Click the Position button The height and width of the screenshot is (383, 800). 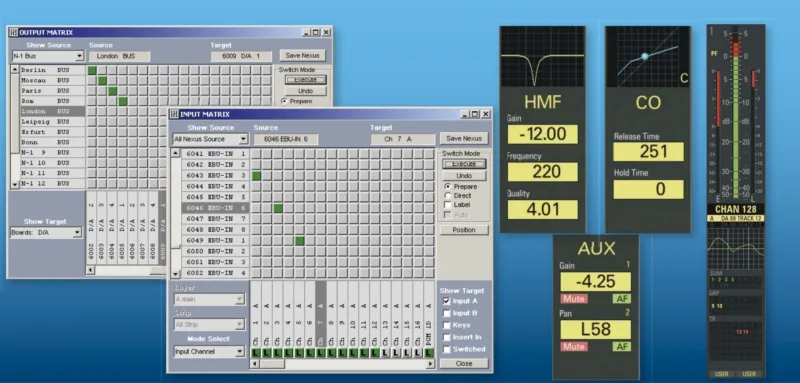[x=464, y=230]
